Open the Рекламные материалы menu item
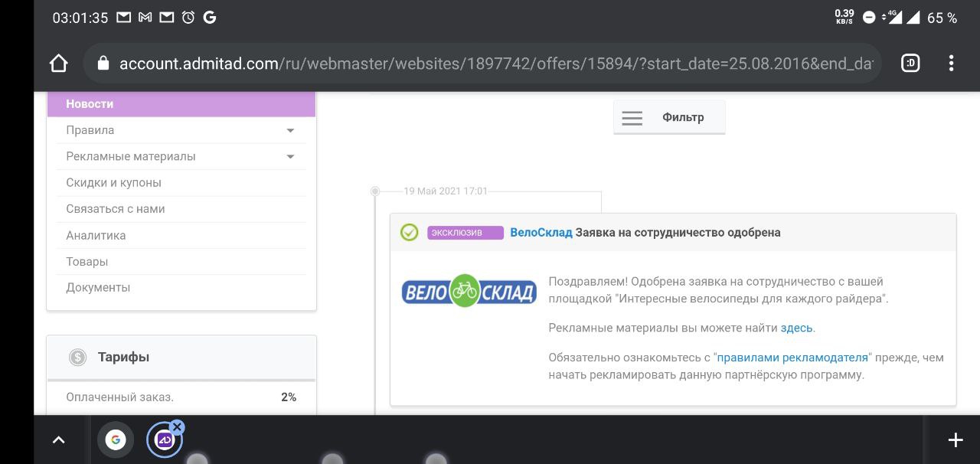 181,156
